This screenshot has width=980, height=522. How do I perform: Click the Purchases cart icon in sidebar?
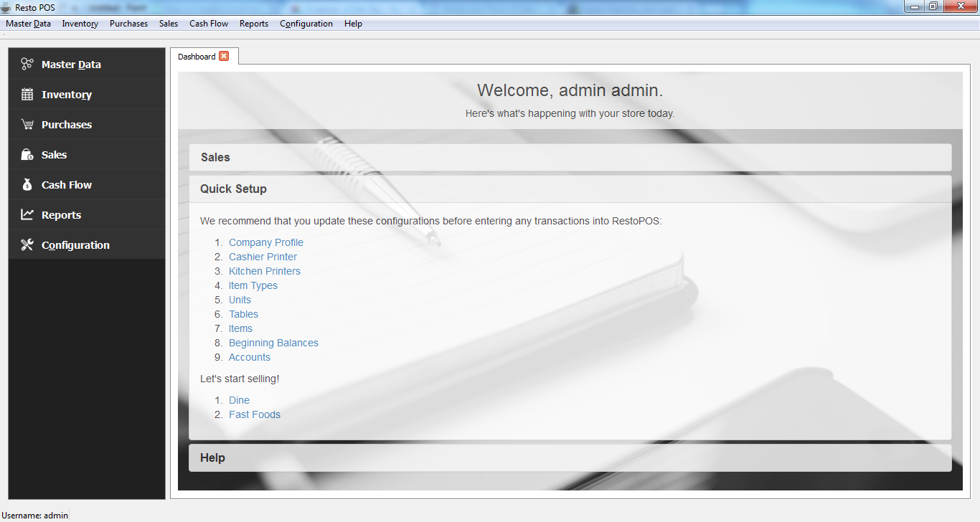point(27,124)
